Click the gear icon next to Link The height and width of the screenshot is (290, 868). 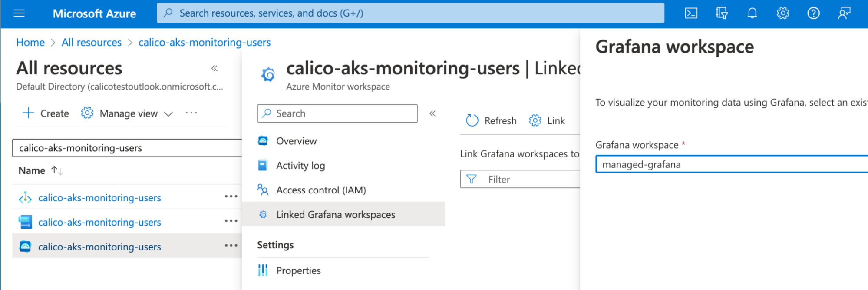535,120
